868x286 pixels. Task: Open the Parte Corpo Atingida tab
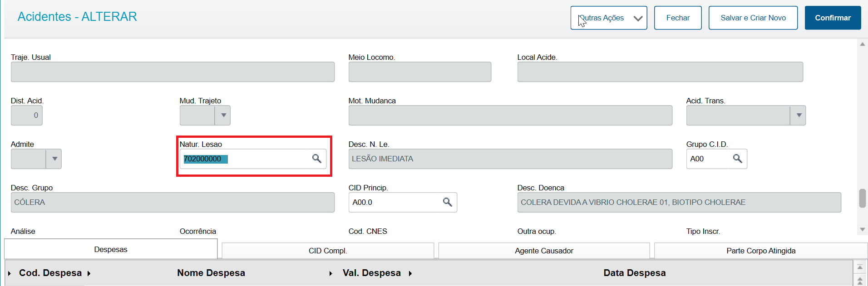click(761, 251)
